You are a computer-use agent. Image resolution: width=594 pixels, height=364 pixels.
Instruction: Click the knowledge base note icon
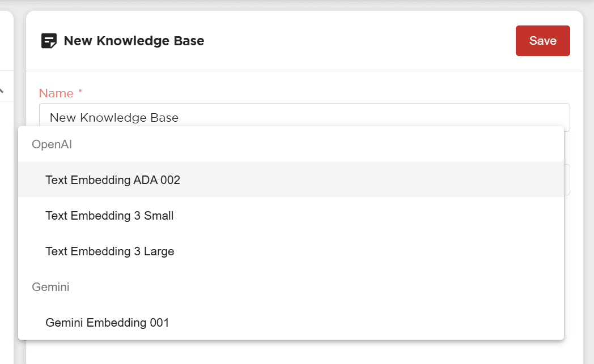pyautogui.click(x=49, y=41)
